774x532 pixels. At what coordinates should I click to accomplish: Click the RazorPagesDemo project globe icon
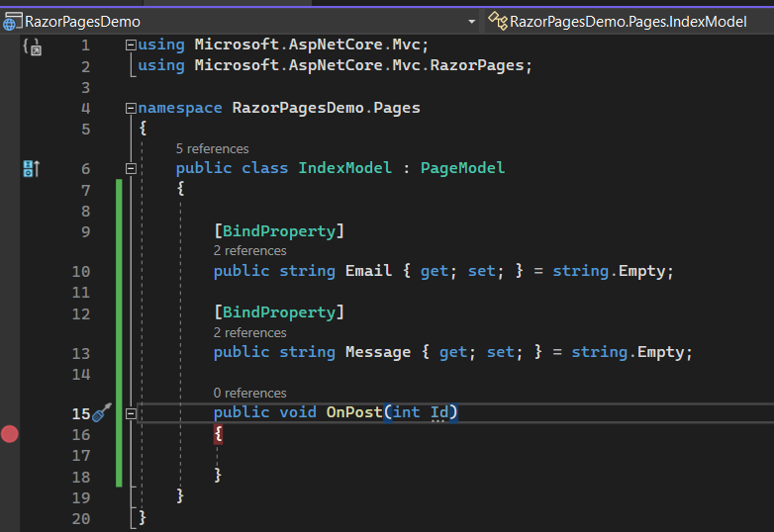[x=12, y=22]
